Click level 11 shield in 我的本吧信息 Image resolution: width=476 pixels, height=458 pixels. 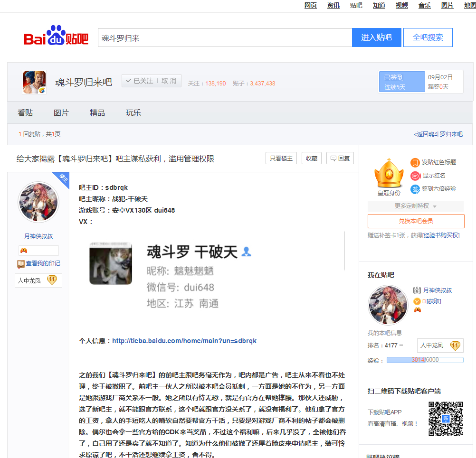tap(455, 346)
